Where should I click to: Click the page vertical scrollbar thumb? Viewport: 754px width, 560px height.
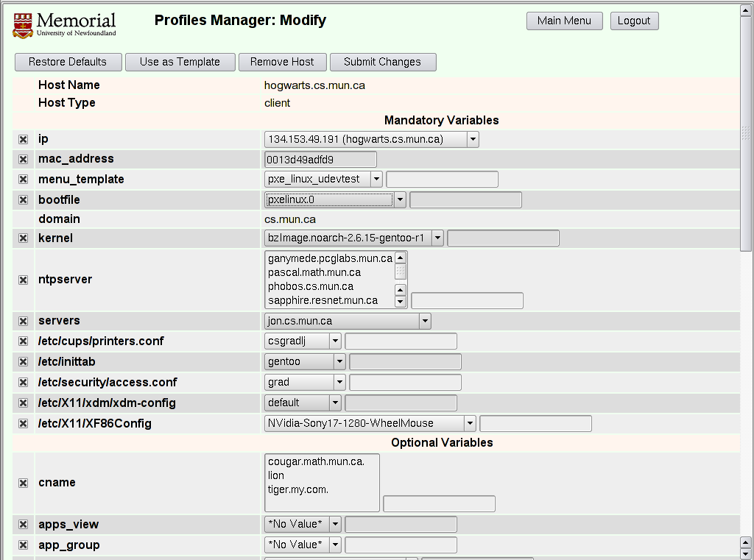click(746, 134)
